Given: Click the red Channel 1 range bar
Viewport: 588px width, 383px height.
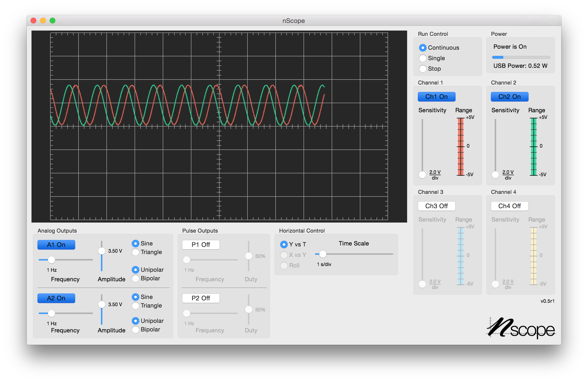Looking at the screenshot, I should tap(461, 147).
